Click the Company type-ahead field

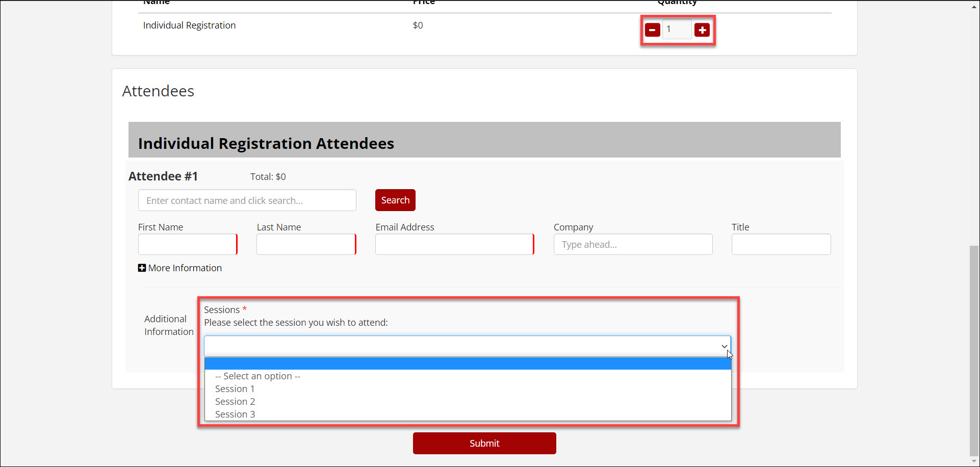(633, 245)
